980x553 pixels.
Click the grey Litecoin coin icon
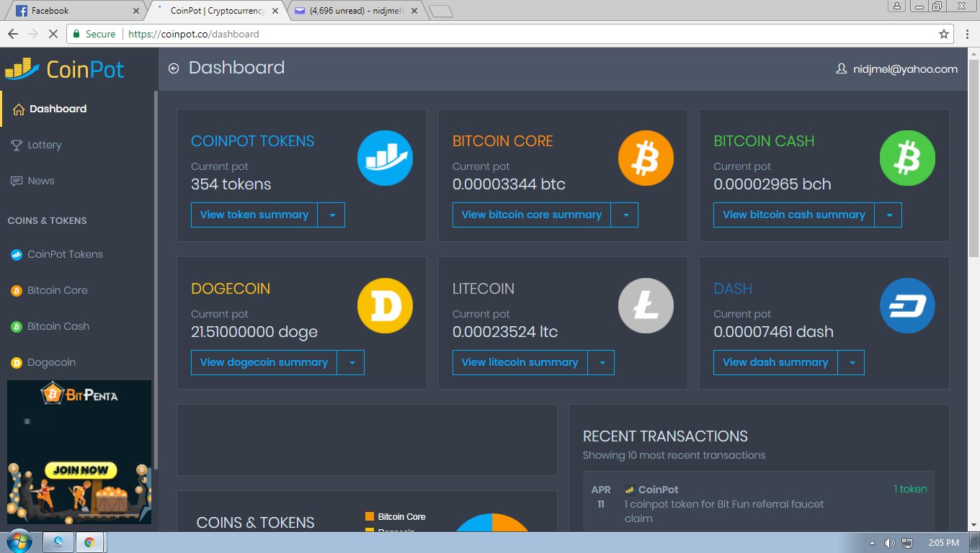tap(646, 305)
